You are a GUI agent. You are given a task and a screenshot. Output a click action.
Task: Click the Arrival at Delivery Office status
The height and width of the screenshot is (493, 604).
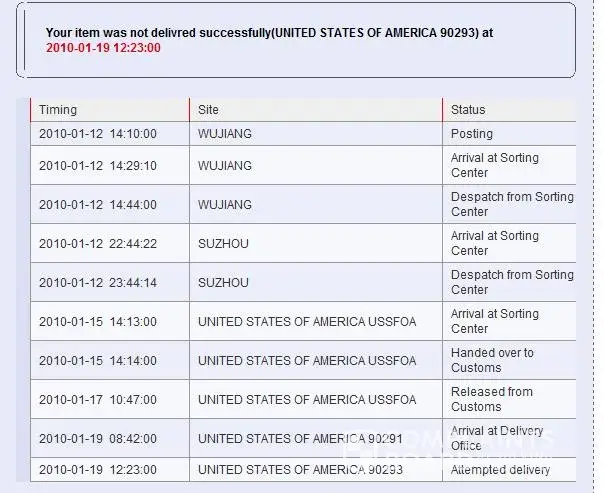(x=495, y=438)
